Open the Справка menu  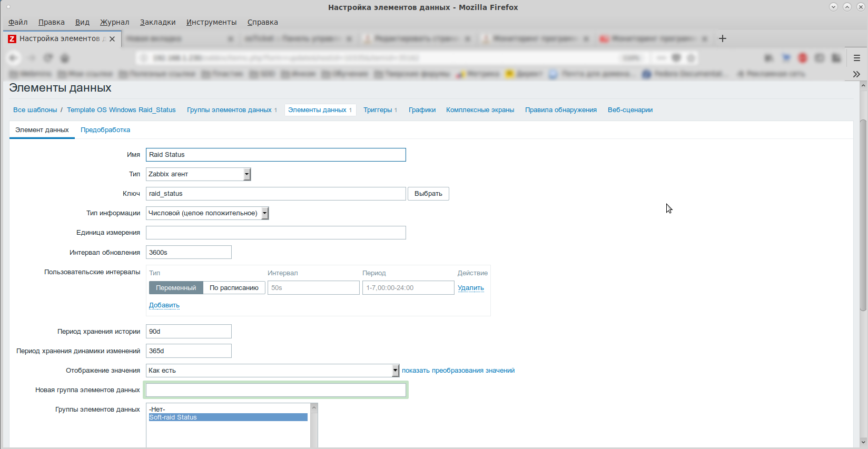click(x=262, y=22)
